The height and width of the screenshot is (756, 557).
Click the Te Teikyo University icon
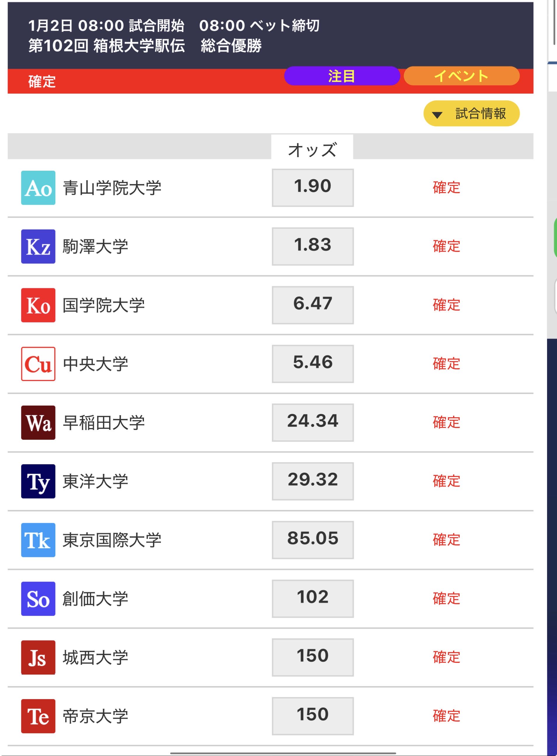pyautogui.click(x=38, y=716)
